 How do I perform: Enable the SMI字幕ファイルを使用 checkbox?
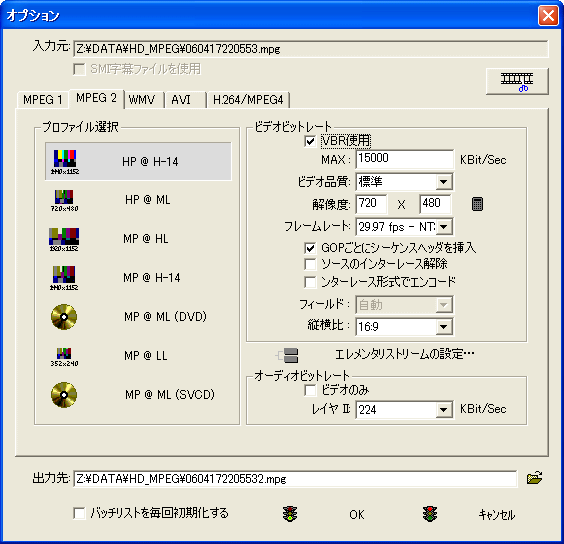[79, 69]
